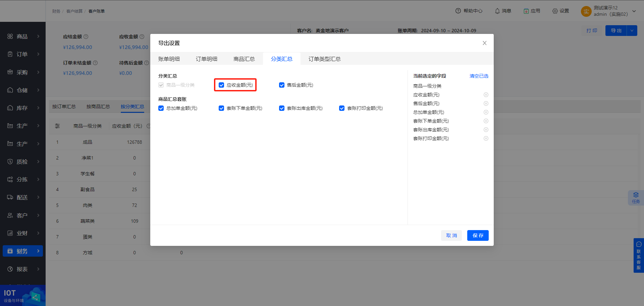Click help icon beside 应结金额
This screenshot has width=644, height=306.
[86, 37]
